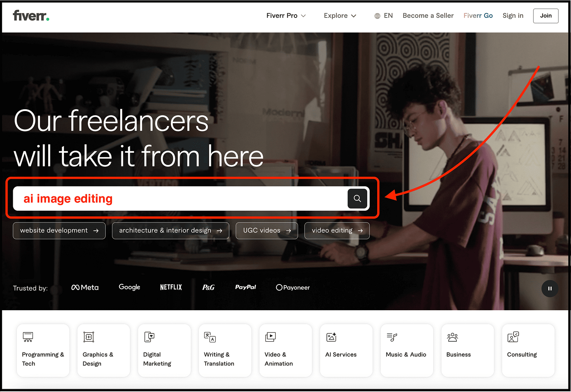Select the video editing suggestion
The height and width of the screenshot is (392, 571).
[x=337, y=231]
